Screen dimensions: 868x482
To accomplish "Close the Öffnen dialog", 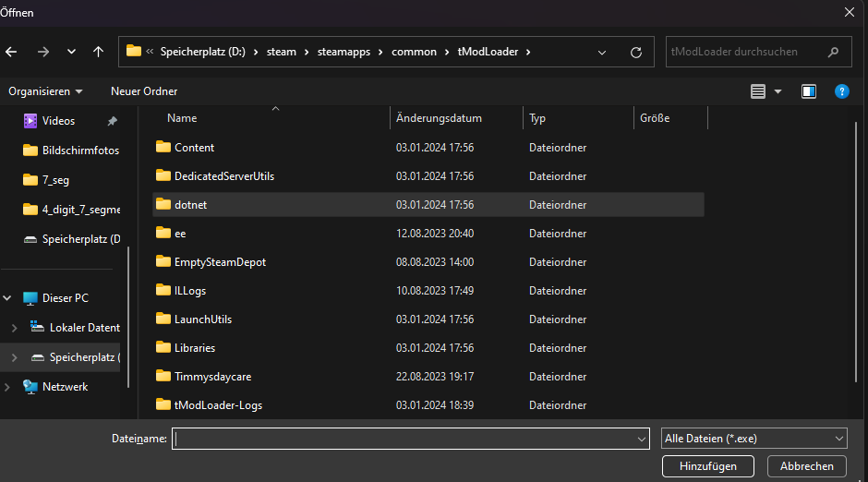I will (850, 12).
